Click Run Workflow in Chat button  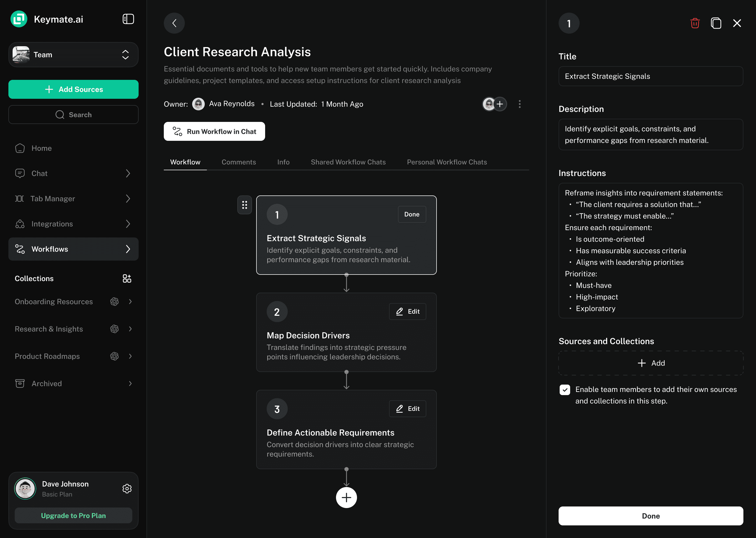pos(214,132)
